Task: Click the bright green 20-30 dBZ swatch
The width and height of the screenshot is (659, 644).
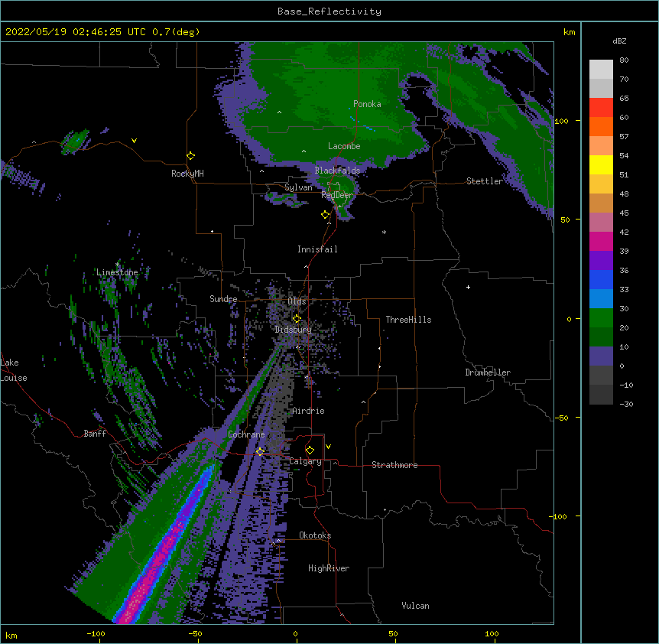Action: click(601, 318)
